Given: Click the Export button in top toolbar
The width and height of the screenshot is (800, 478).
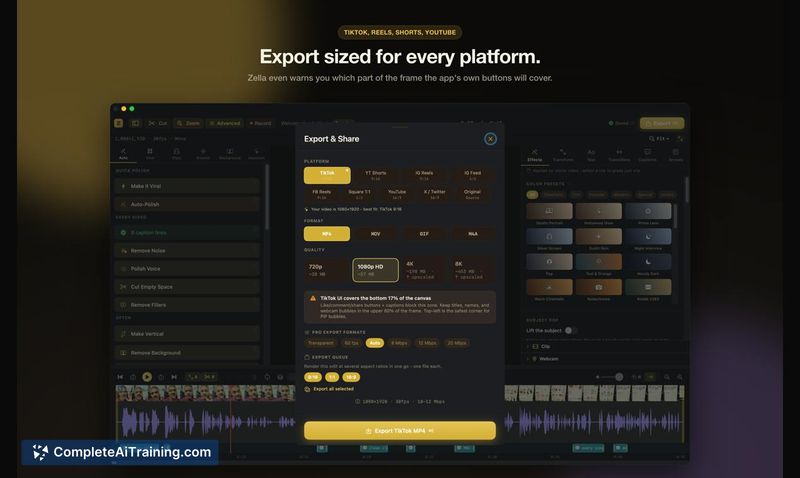Looking at the screenshot, I should click(x=662, y=123).
